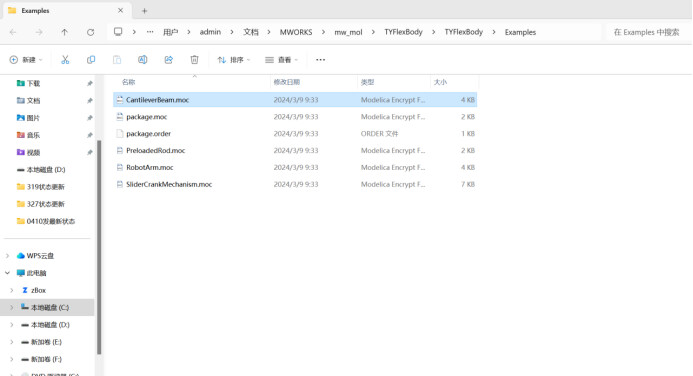Click Examples at end of breadcrumb
This screenshot has width=693, height=376.
click(x=520, y=32)
